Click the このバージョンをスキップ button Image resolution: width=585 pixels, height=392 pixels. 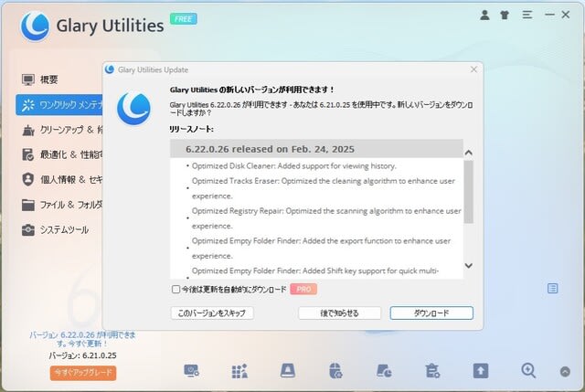tap(212, 313)
